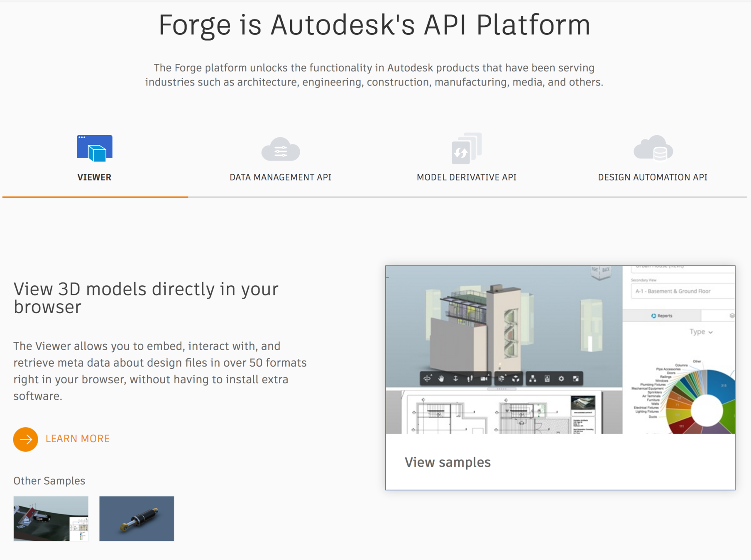Open the building site sample thumbnail
Screen dimensions: 751x560
pos(51,519)
